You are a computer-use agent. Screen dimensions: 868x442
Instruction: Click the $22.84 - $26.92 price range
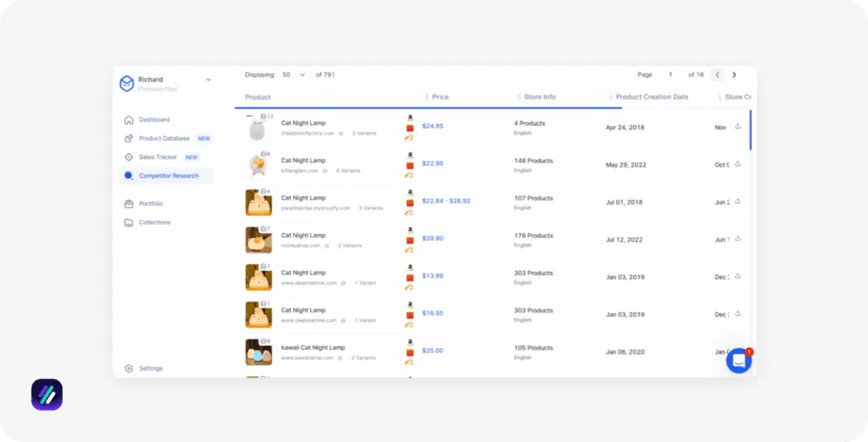[x=446, y=201]
